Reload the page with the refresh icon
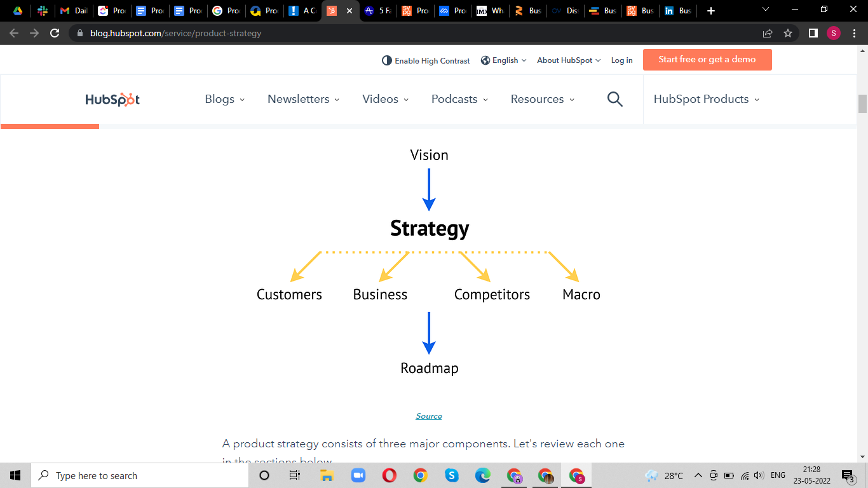This screenshot has width=868, height=488. pos(55,33)
